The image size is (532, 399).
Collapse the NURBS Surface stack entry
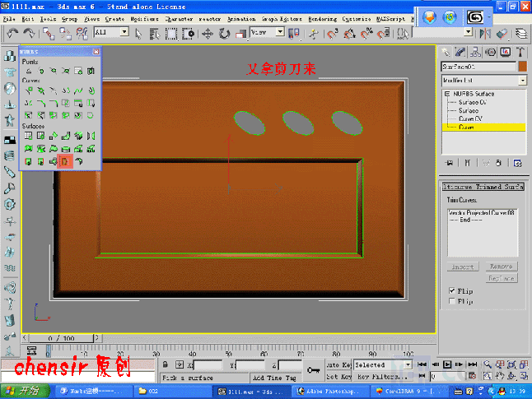447,94
